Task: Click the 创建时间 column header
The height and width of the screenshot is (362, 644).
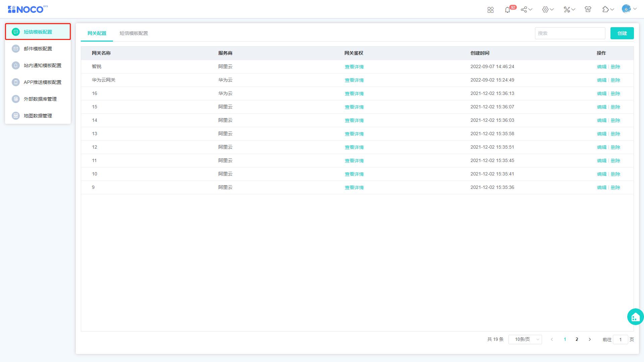Action: click(480, 53)
